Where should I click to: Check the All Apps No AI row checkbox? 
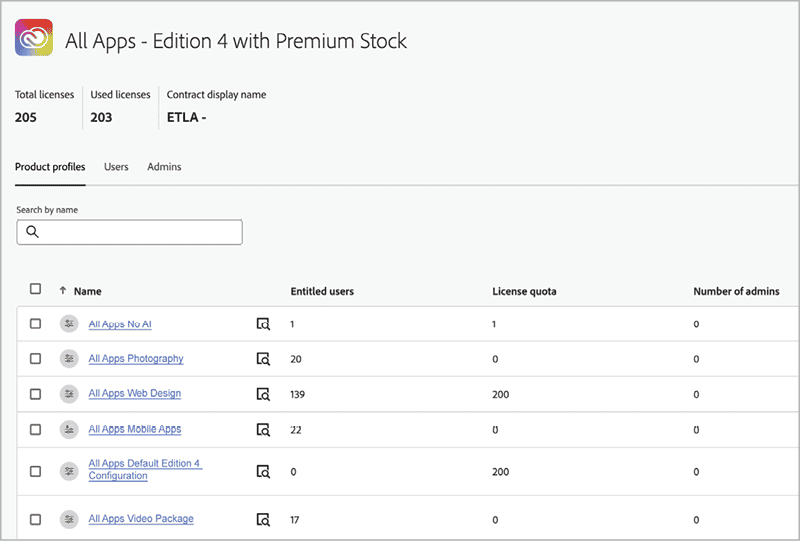click(x=35, y=324)
